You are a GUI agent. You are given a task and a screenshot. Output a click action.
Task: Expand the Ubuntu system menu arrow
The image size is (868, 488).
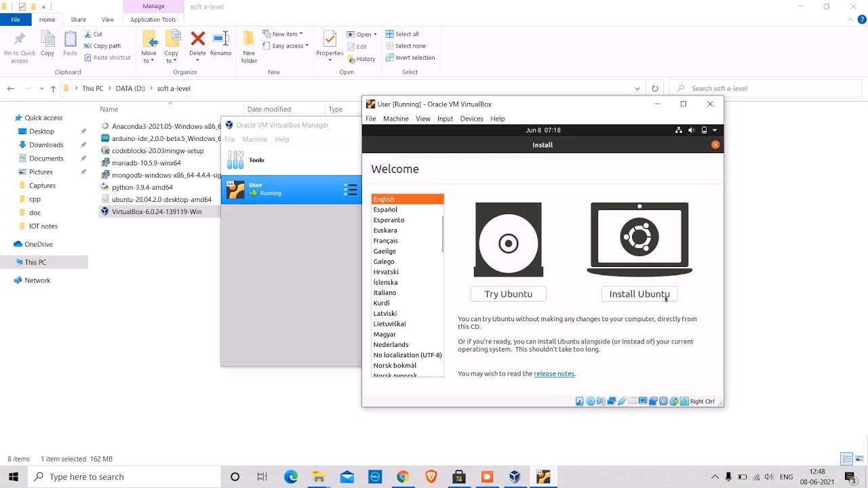point(714,130)
